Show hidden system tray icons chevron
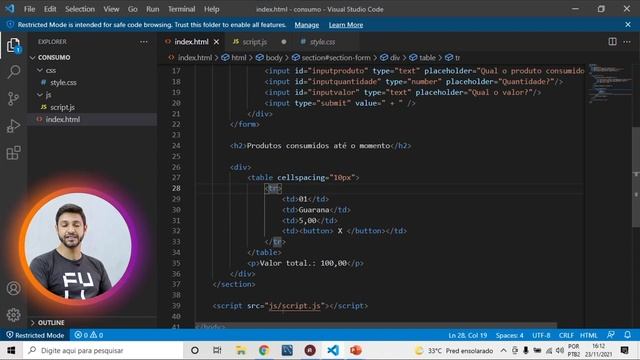 [x=503, y=351]
